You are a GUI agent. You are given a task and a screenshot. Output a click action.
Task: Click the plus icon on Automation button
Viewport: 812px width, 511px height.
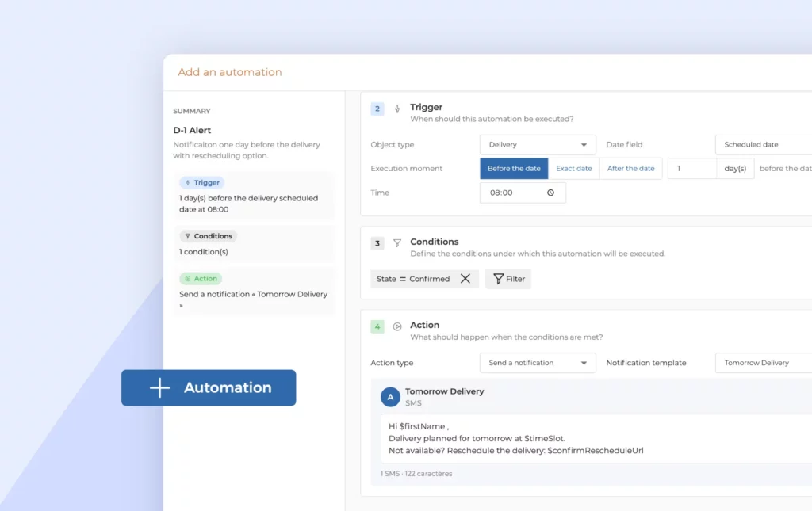point(159,387)
